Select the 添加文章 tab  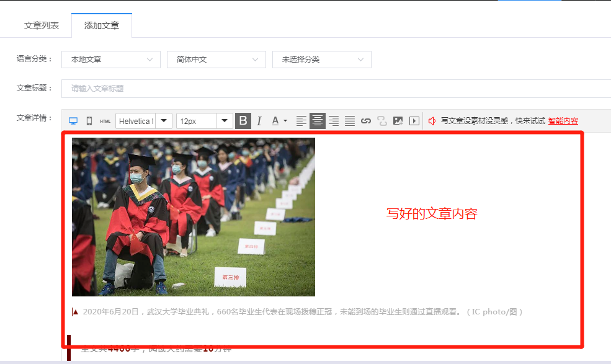click(x=102, y=25)
